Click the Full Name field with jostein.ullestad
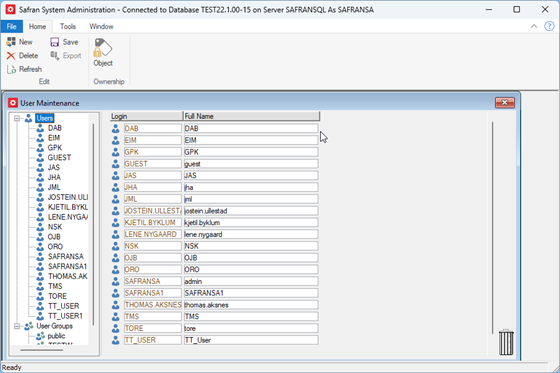Viewport: 560px width, 373px height. [x=250, y=211]
